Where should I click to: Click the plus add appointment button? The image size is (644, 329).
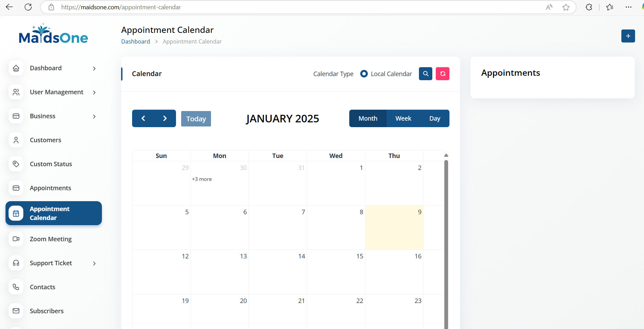[628, 36]
